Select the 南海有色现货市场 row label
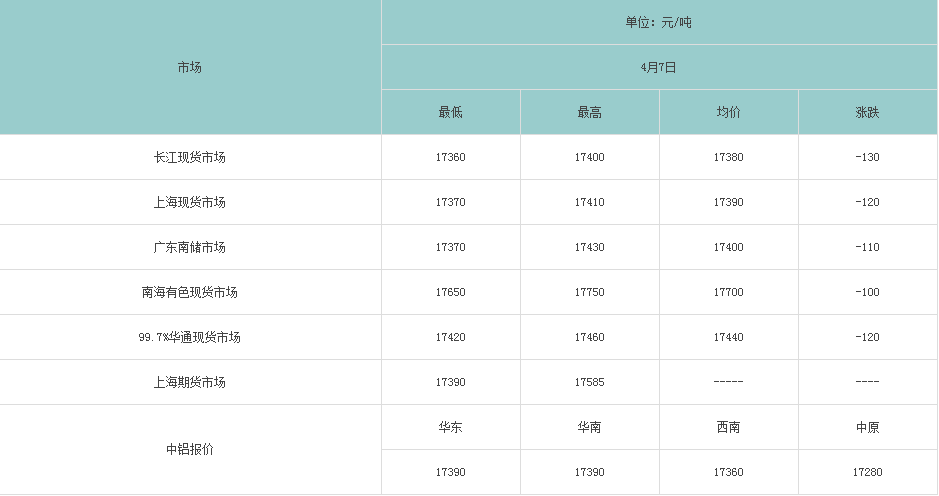939x496 pixels. 190,292
